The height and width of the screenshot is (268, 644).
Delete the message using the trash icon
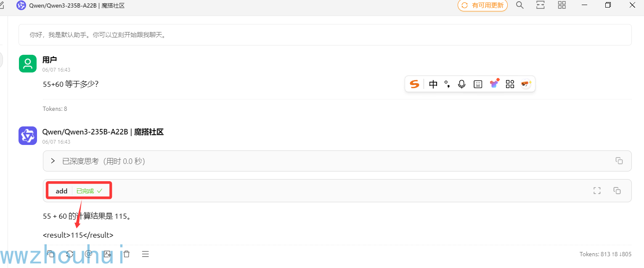point(126,254)
